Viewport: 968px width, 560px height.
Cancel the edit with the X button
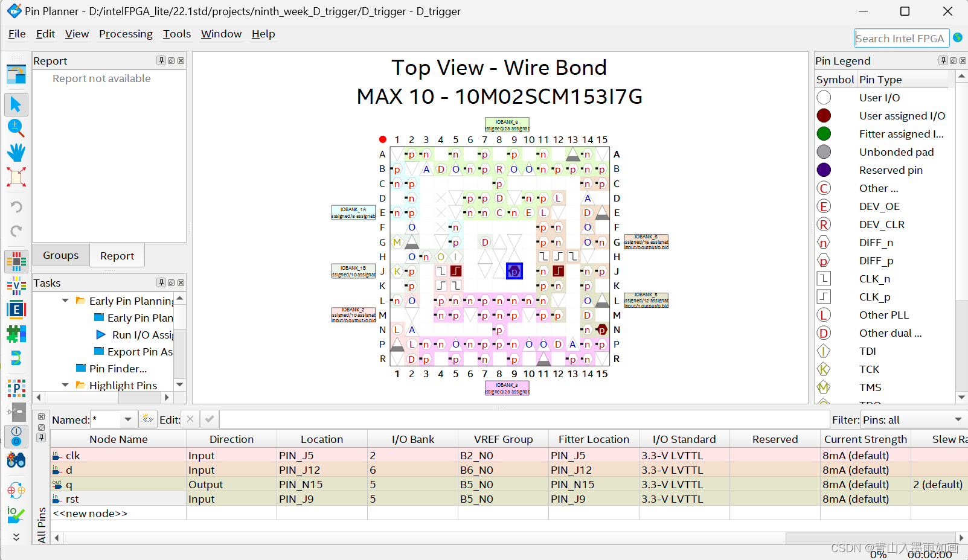190,419
